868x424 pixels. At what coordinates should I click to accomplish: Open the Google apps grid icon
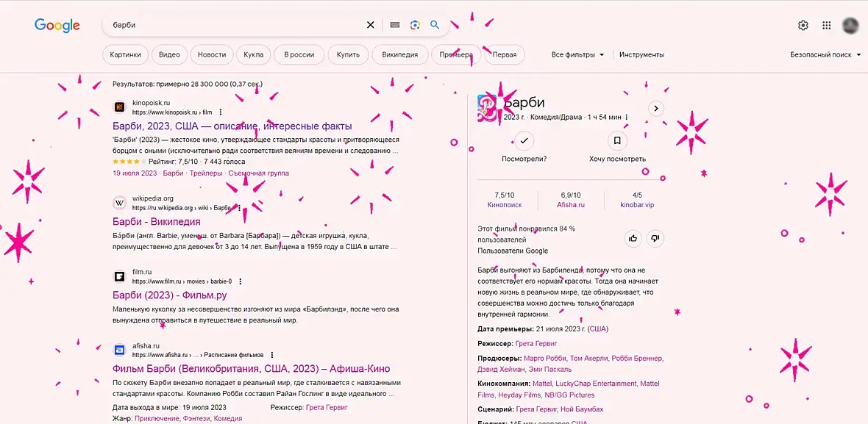tap(827, 26)
